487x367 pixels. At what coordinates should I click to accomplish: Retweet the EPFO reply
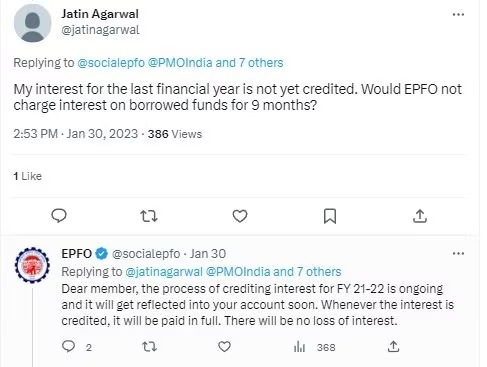pyautogui.click(x=149, y=347)
